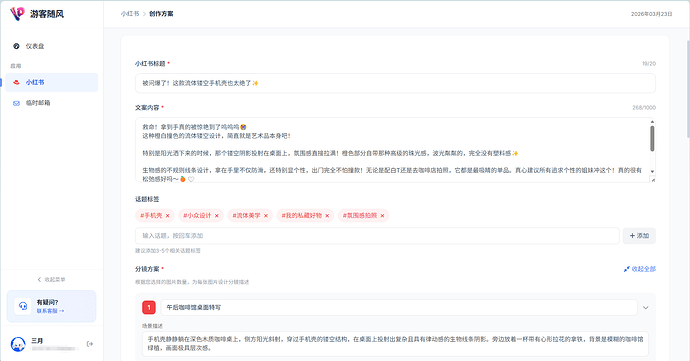Click the 仪表盘 gauge icon

16,46
